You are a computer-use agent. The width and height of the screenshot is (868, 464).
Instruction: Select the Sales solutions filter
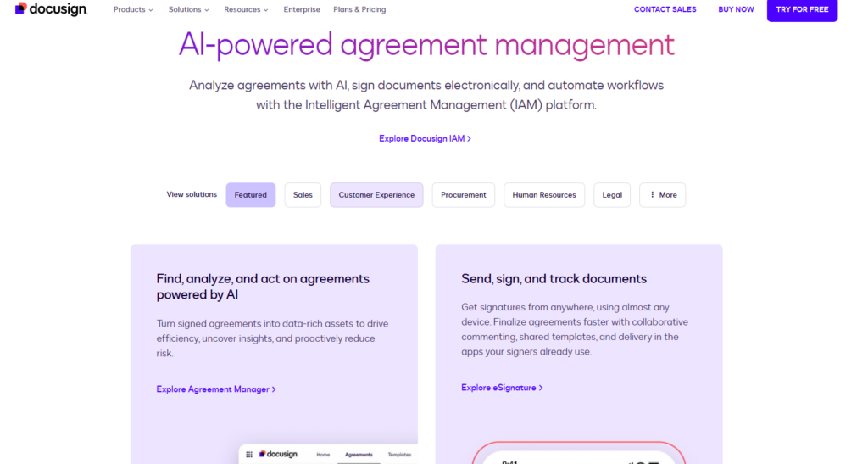click(x=303, y=195)
